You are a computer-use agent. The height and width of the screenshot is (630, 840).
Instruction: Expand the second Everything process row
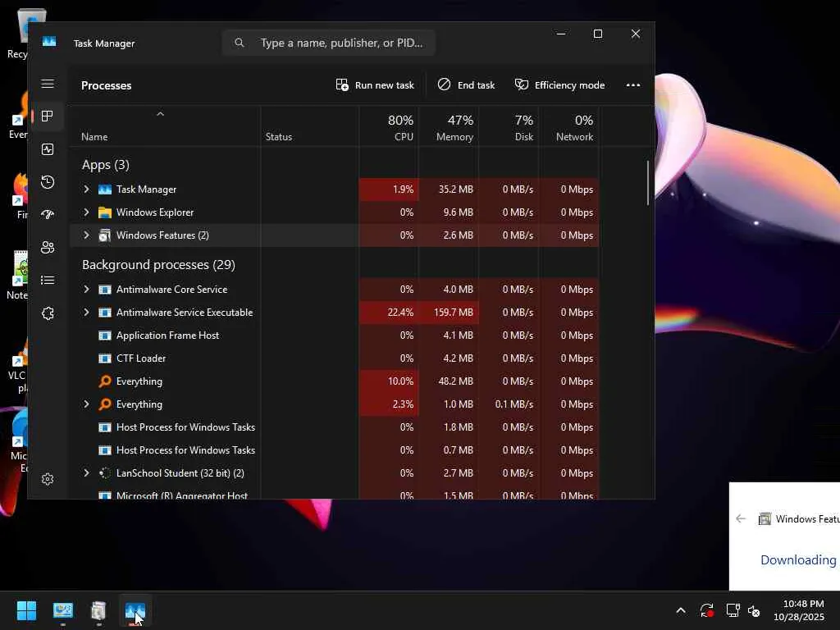(x=86, y=404)
